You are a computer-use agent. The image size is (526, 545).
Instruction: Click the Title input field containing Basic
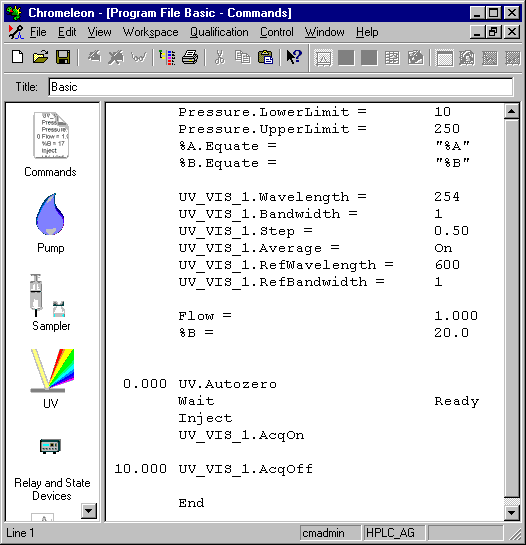(281, 87)
